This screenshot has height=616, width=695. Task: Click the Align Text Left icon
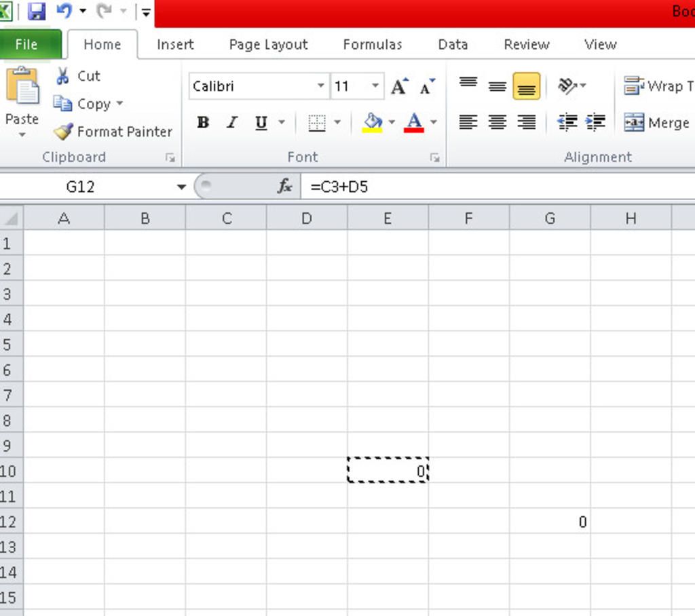coord(468,122)
